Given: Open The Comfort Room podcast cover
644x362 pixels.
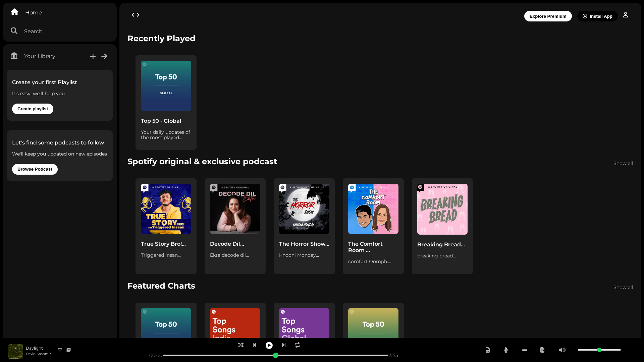Looking at the screenshot, I should pyautogui.click(x=373, y=209).
